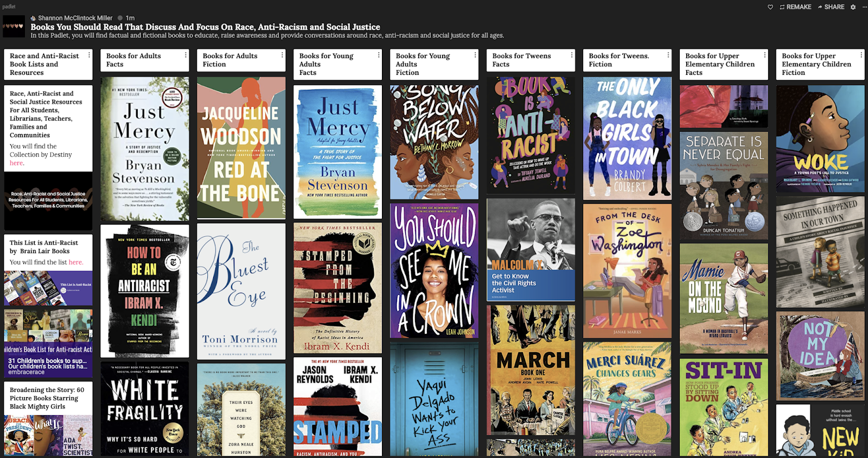Open menu for Books for Tweens. Fiction column
Screen dimensions: 868x458
(668, 55)
